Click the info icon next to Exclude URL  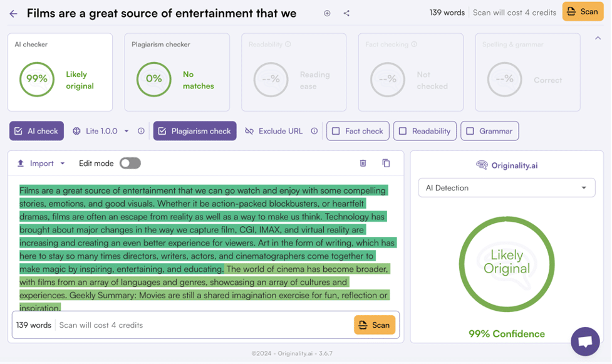(313, 131)
